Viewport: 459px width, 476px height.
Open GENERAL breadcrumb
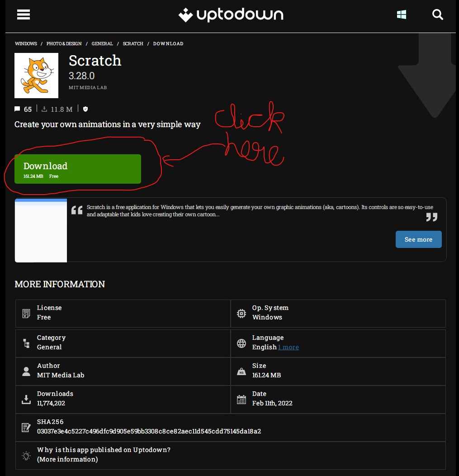click(102, 44)
